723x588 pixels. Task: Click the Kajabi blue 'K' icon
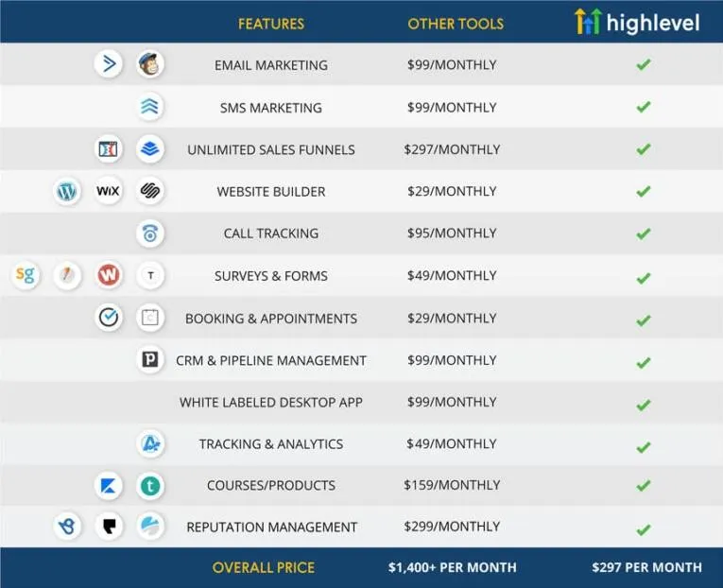(109, 486)
